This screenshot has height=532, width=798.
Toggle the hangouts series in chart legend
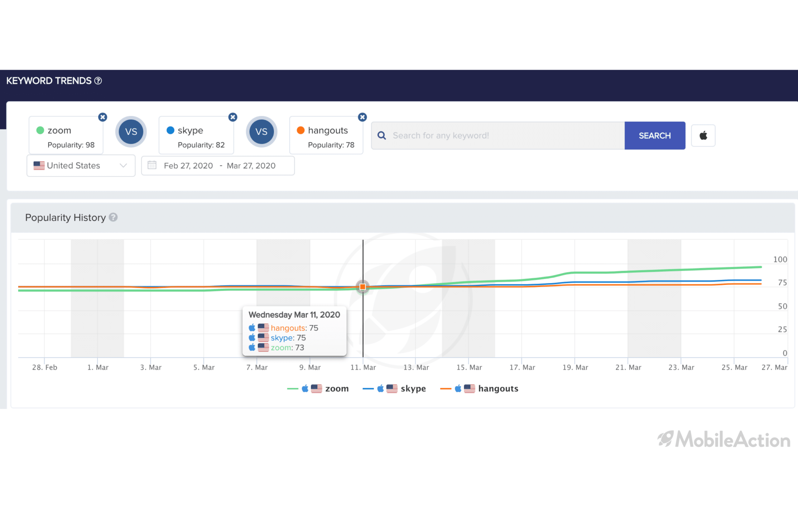(479, 389)
